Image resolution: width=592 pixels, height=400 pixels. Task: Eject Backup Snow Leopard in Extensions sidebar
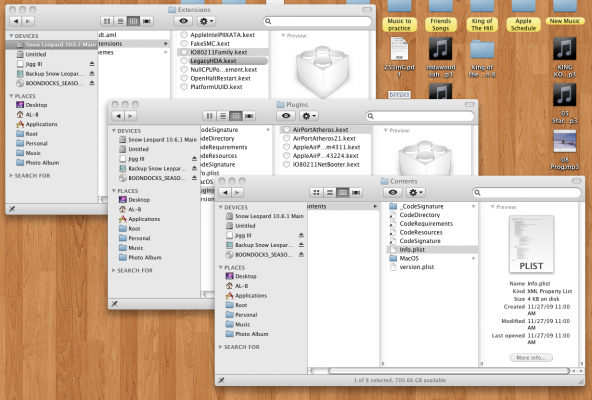coord(91,74)
